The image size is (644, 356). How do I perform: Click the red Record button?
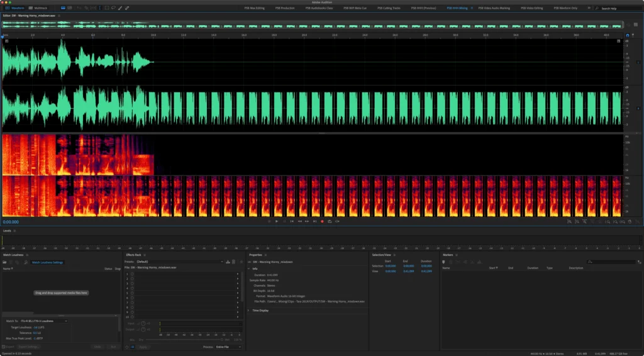click(322, 221)
